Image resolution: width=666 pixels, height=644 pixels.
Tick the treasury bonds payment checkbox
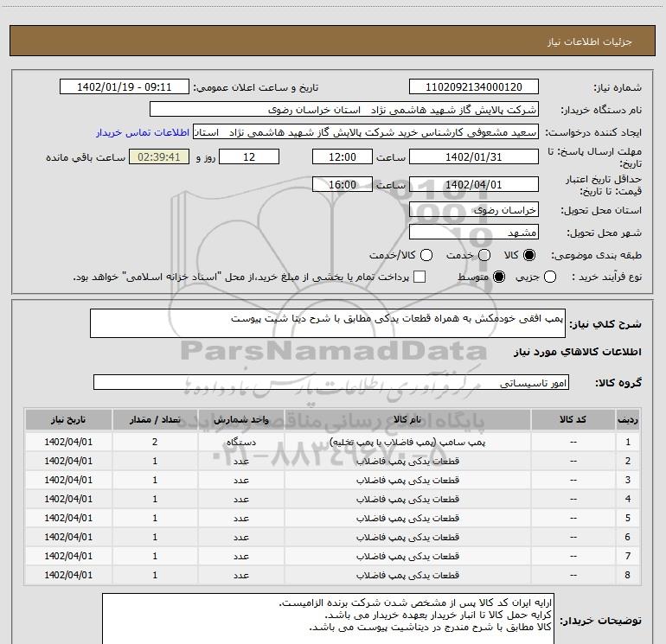point(419,277)
